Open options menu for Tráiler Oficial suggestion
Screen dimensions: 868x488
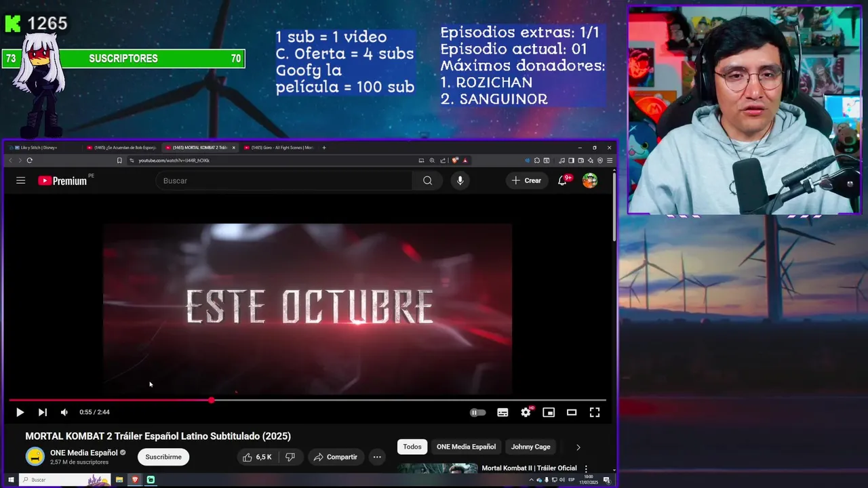pyautogui.click(x=586, y=468)
